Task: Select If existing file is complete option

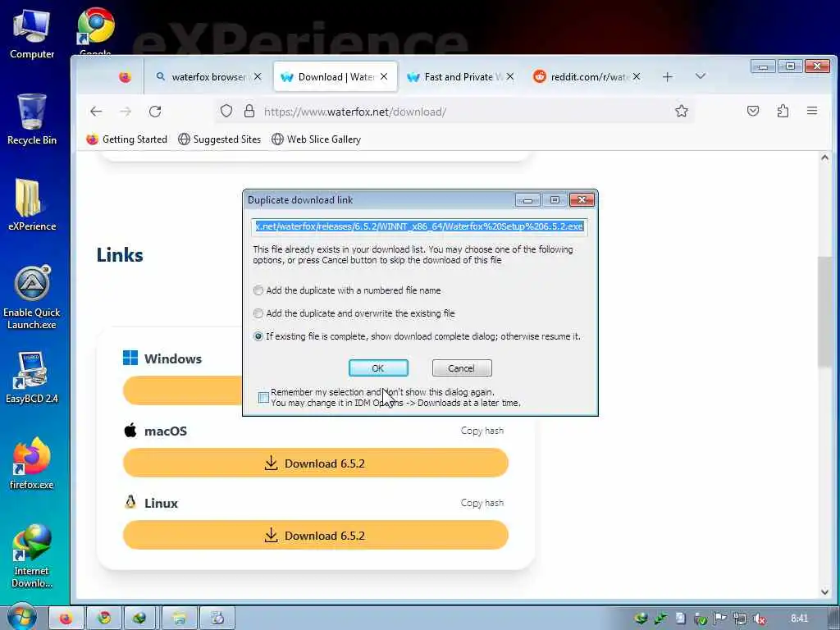Action: click(417, 336)
